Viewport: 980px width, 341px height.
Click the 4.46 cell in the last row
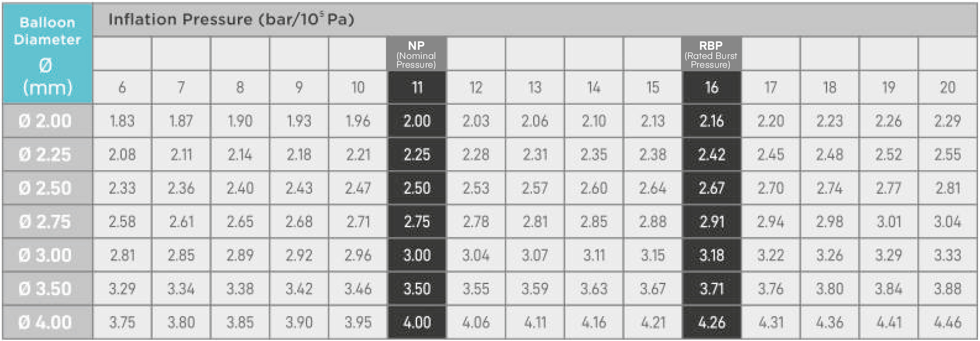(947, 322)
